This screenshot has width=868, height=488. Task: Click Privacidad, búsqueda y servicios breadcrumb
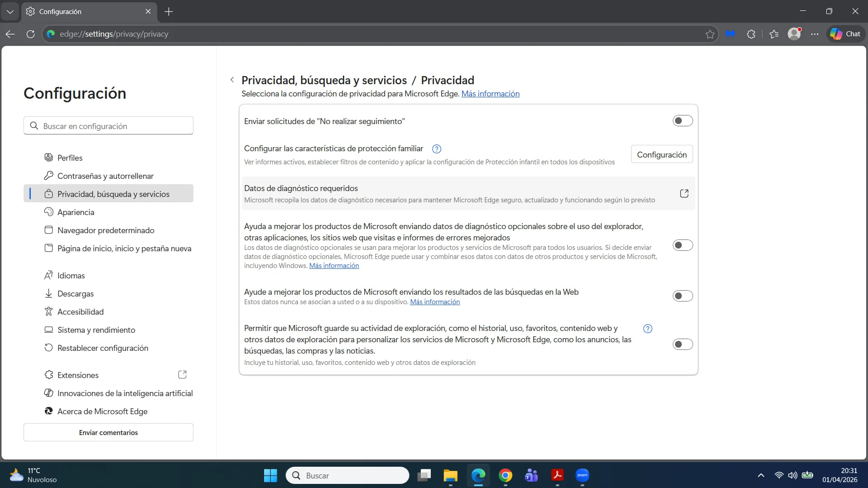pos(324,80)
